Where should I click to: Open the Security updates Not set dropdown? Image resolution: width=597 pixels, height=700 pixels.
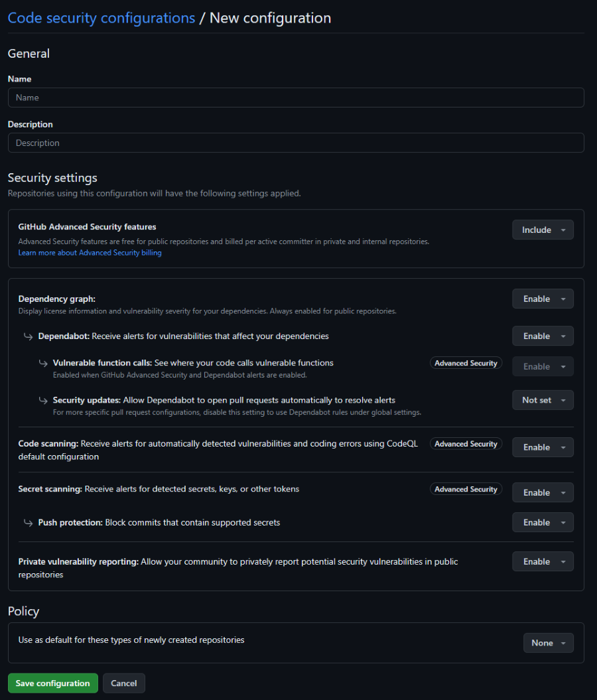pyautogui.click(x=543, y=400)
